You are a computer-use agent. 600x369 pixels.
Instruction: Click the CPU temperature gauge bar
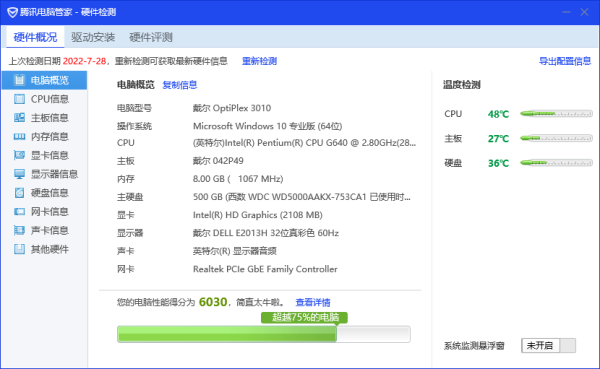tap(556, 114)
